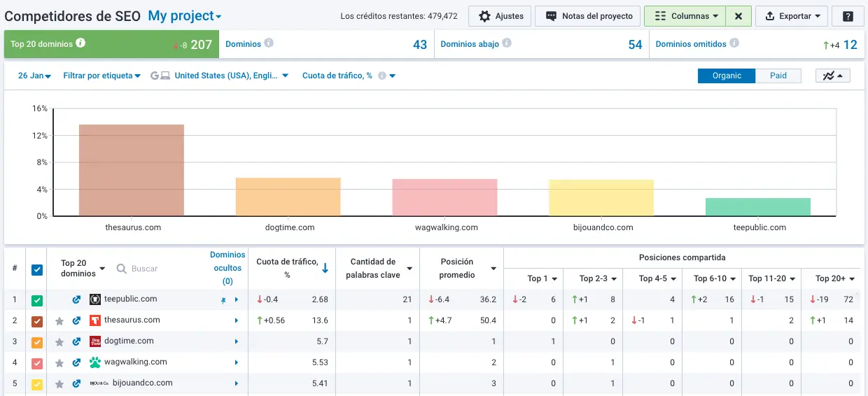Uncheck the bijouandco.com row checkbox
This screenshot has height=396, width=868.
pos(37,384)
